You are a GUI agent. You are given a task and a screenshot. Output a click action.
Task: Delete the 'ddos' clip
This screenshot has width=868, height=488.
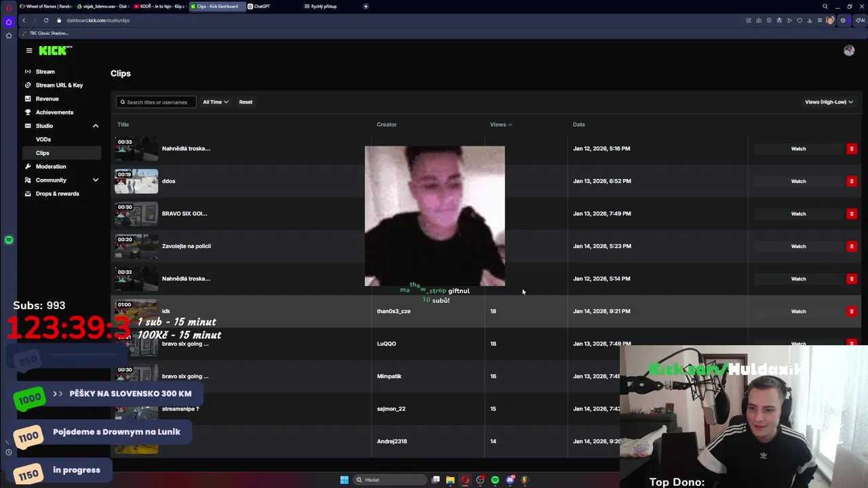852,181
